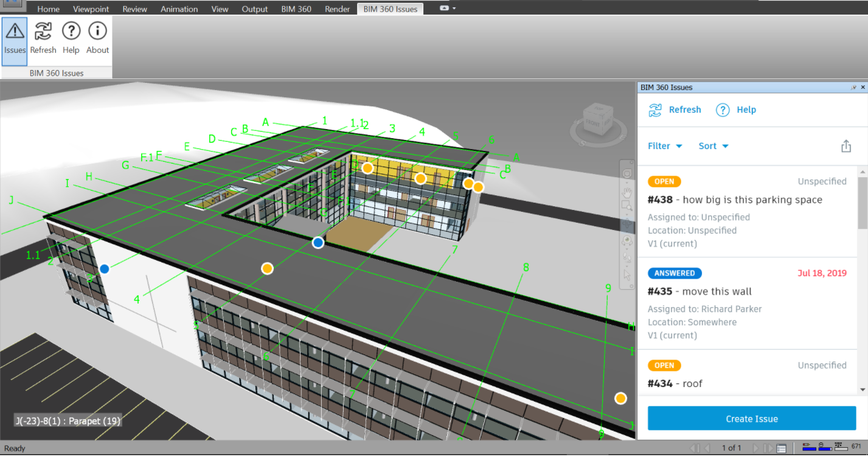
Task: Go to next sheet arrow
Action: tap(756, 448)
